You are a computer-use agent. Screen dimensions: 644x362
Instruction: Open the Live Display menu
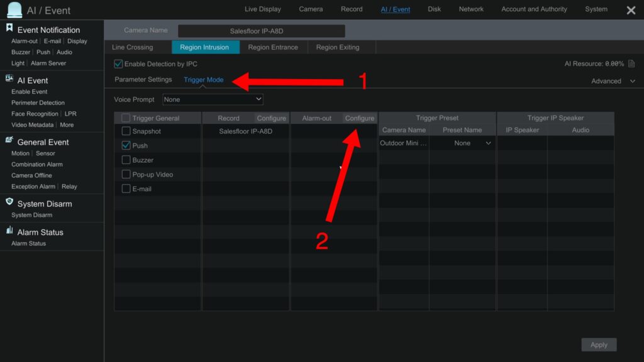(263, 9)
